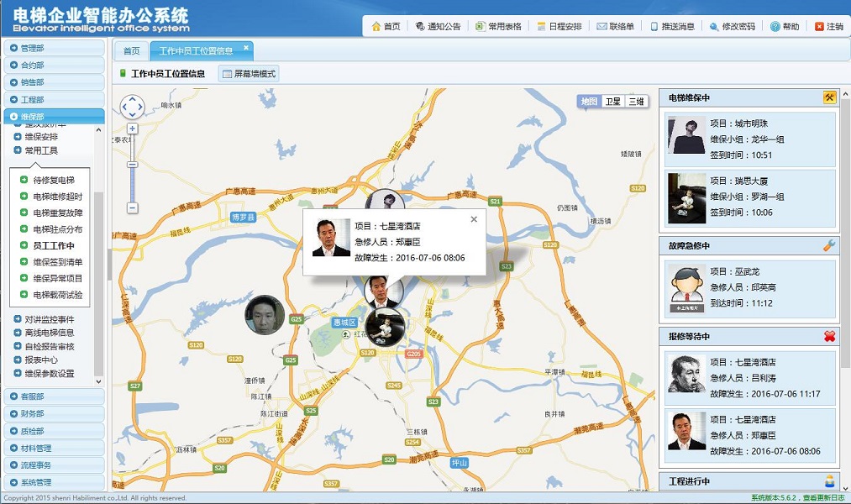
Task: Switch map to 卫星 satellite view
Action: click(x=613, y=102)
